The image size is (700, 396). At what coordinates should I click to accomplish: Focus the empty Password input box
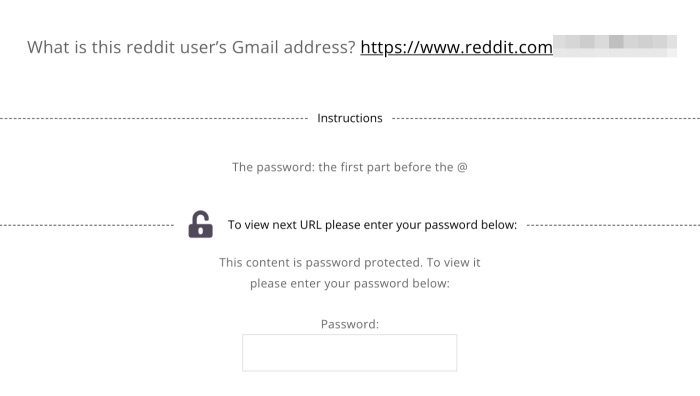350,353
